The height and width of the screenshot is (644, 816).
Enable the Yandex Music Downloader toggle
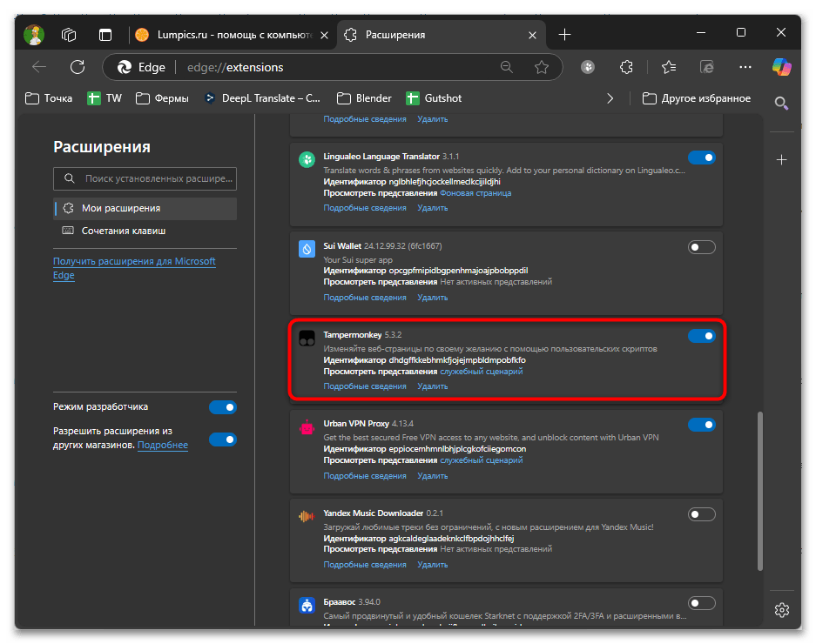coord(702,514)
